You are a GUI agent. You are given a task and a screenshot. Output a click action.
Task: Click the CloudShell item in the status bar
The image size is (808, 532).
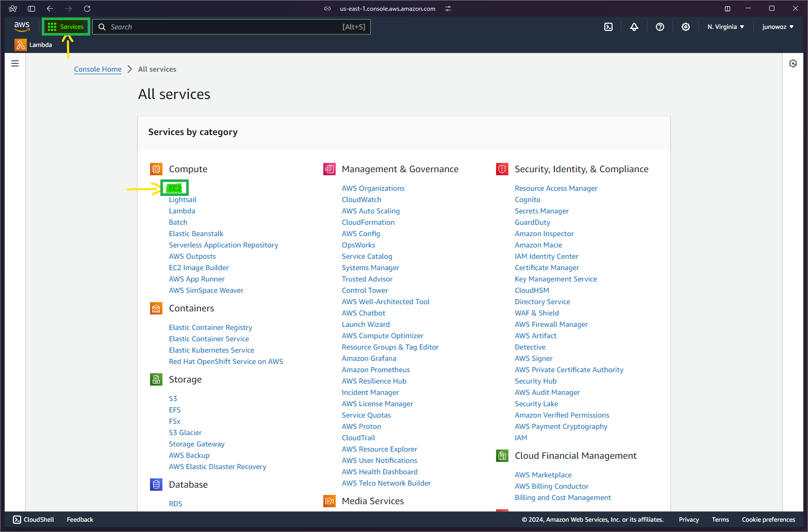point(33,519)
